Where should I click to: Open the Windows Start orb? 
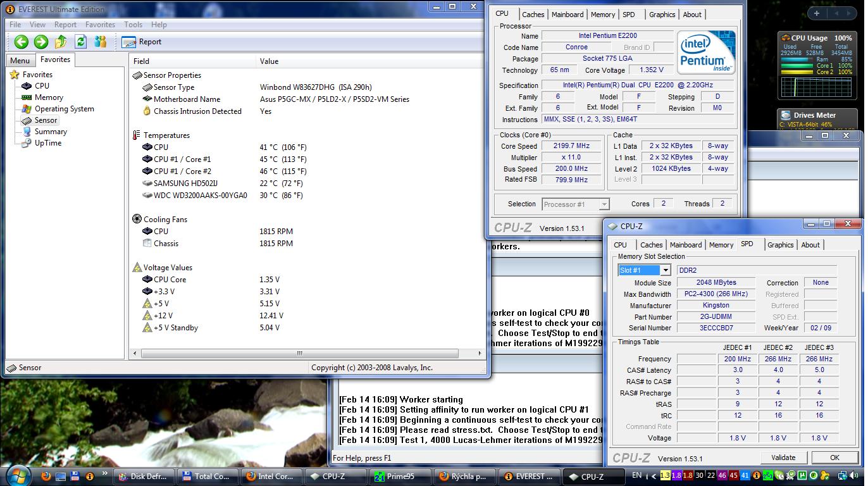click(18, 475)
